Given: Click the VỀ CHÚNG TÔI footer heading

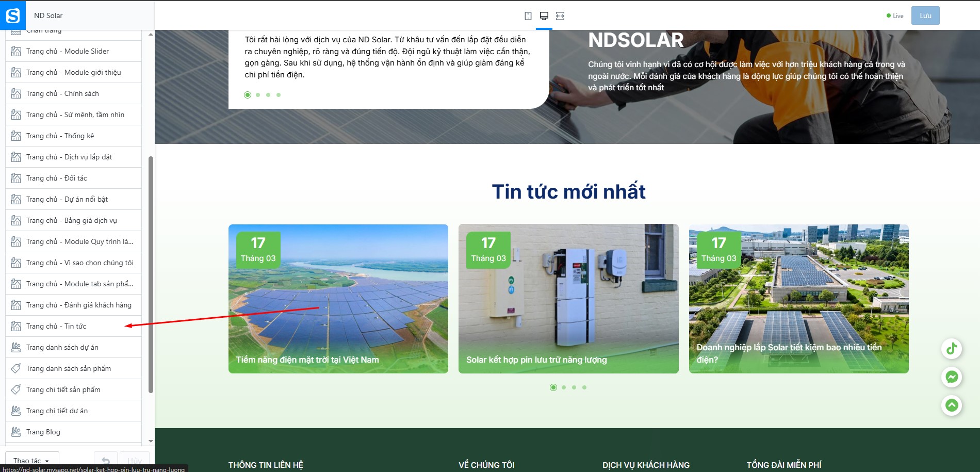Looking at the screenshot, I should pos(486,465).
